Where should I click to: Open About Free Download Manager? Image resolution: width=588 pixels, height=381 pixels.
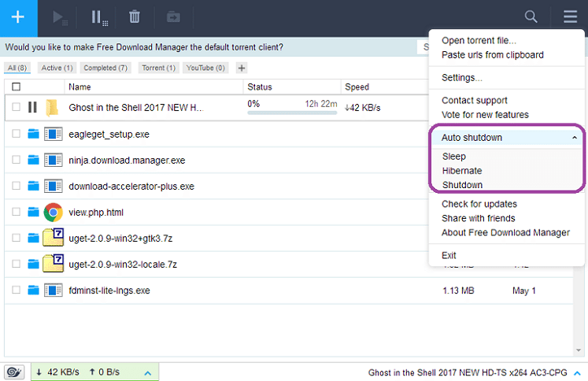[505, 232]
